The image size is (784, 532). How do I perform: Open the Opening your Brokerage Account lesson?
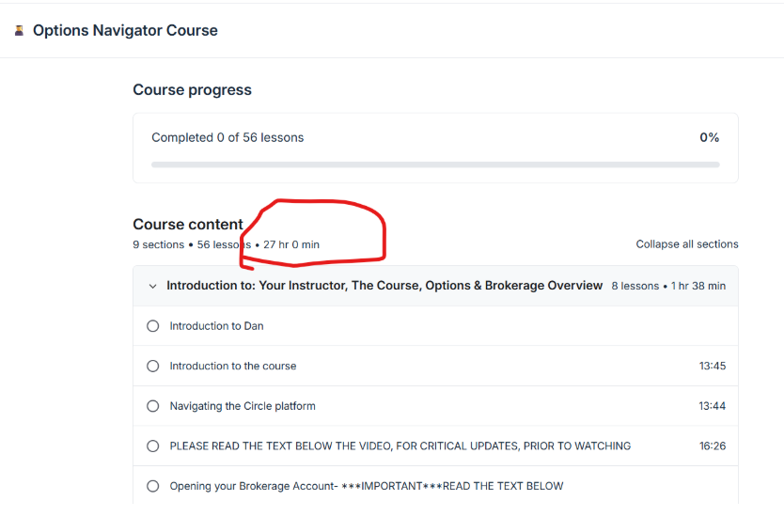[366, 486]
